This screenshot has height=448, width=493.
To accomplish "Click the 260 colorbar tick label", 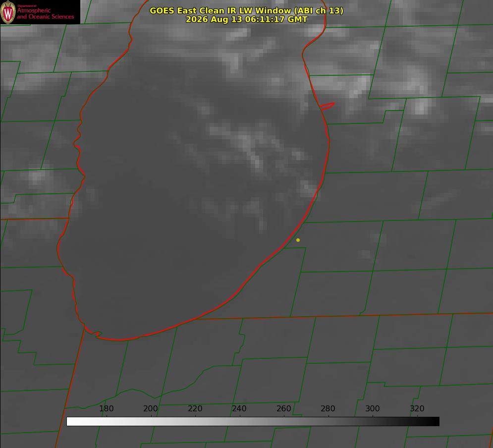I will point(283,408).
